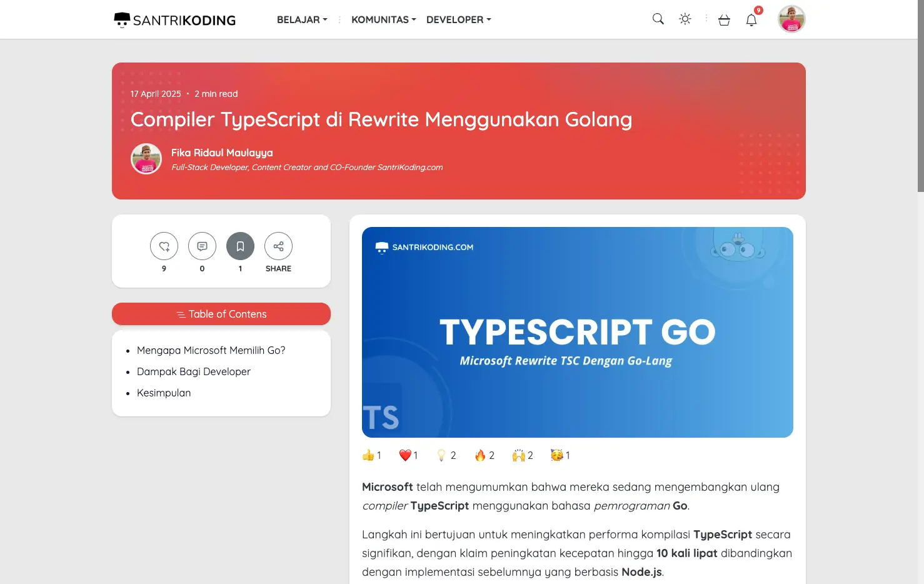Jump to 'Kesimpulan' section

(164, 393)
